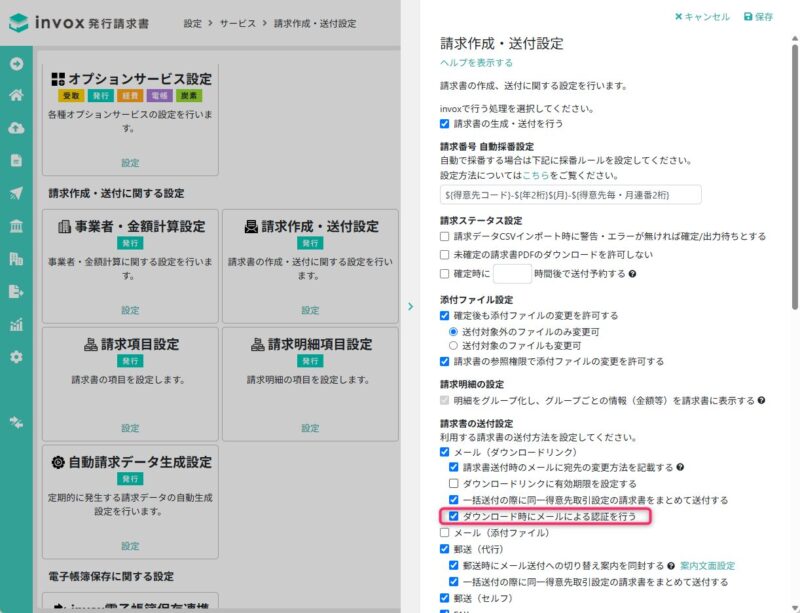The width and height of the screenshot is (800, 613).
Task: Click the 請求作成・送付設定 card icon
Action: [251, 226]
